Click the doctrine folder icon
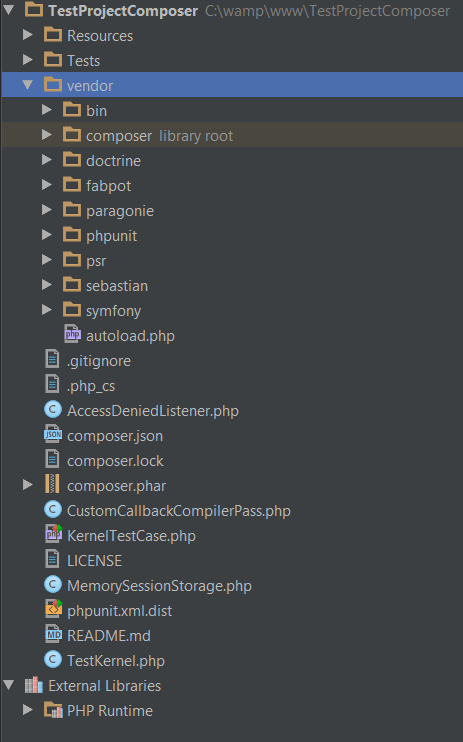 pos(72,160)
